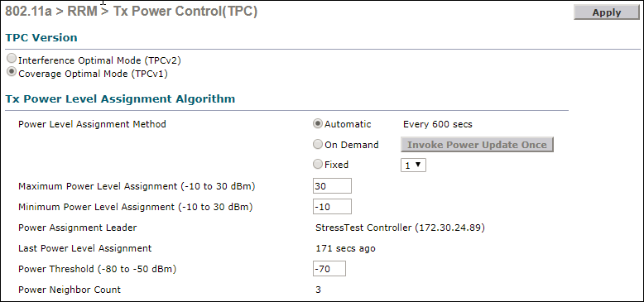Click Tx Power Control(TPC) breadcrumb text
This screenshot has height=302, width=644.
pyautogui.click(x=185, y=12)
